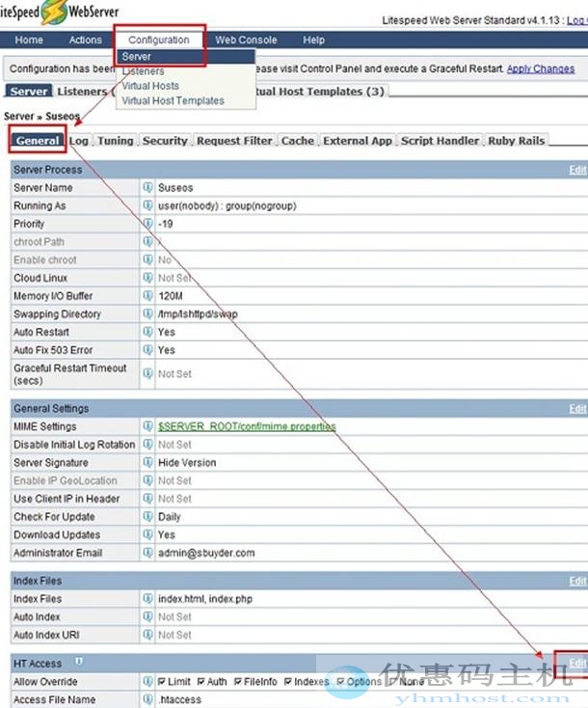The width and height of the screenshot is (588, 708).
Task: Click help icon for Auto Restart row
Action: [148, 332]
